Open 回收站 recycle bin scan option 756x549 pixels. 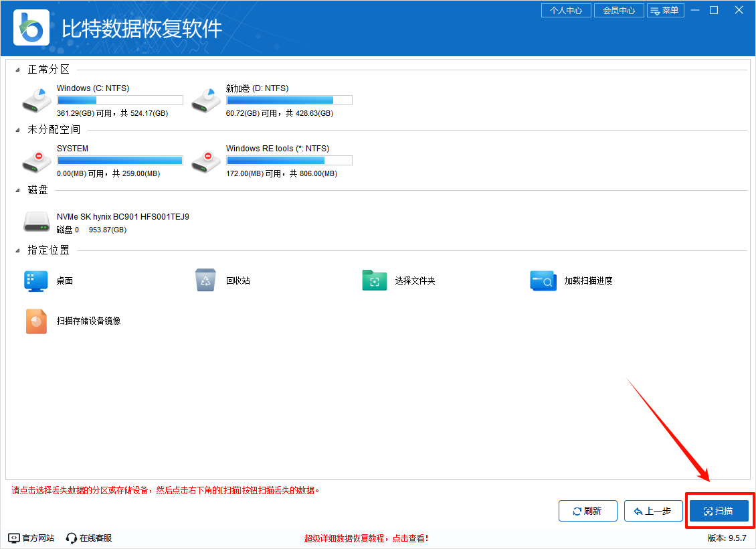tap(205, 281)
